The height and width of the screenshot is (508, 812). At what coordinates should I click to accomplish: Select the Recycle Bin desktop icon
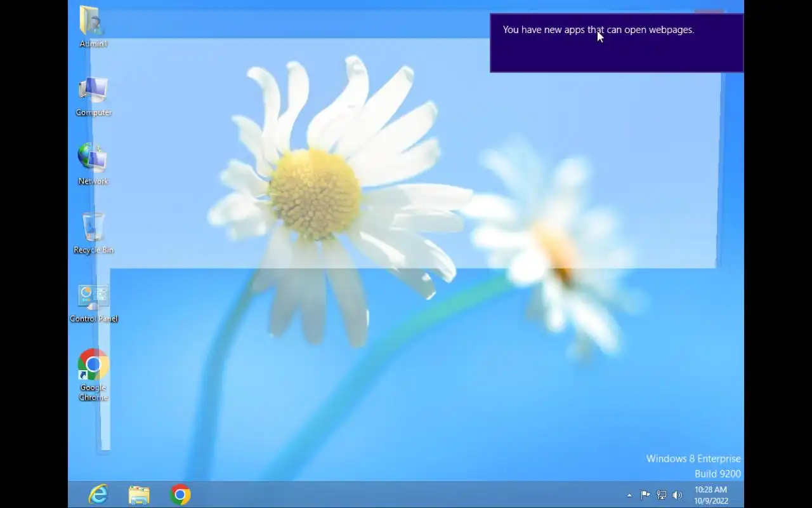pos(93,233)
